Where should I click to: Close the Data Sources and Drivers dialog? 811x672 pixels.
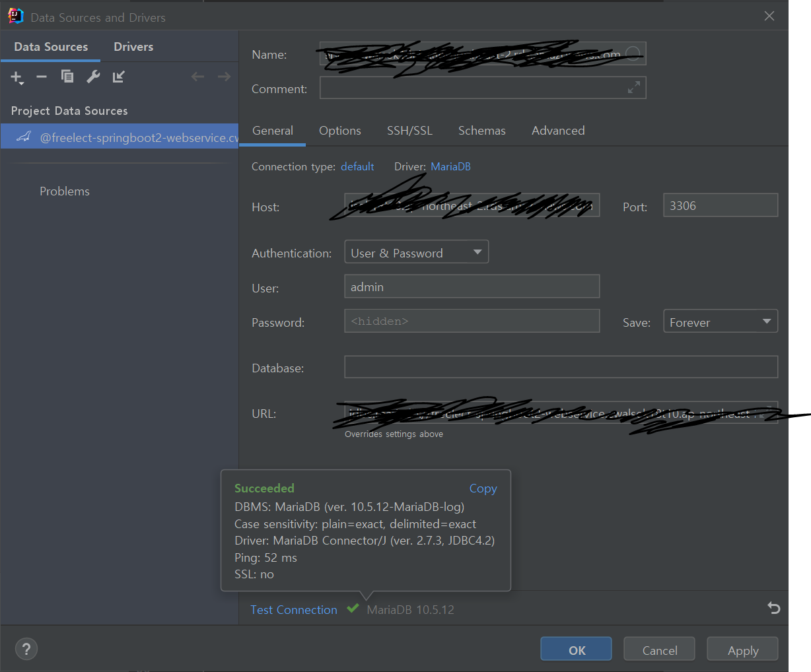click(x=769, y=16)
